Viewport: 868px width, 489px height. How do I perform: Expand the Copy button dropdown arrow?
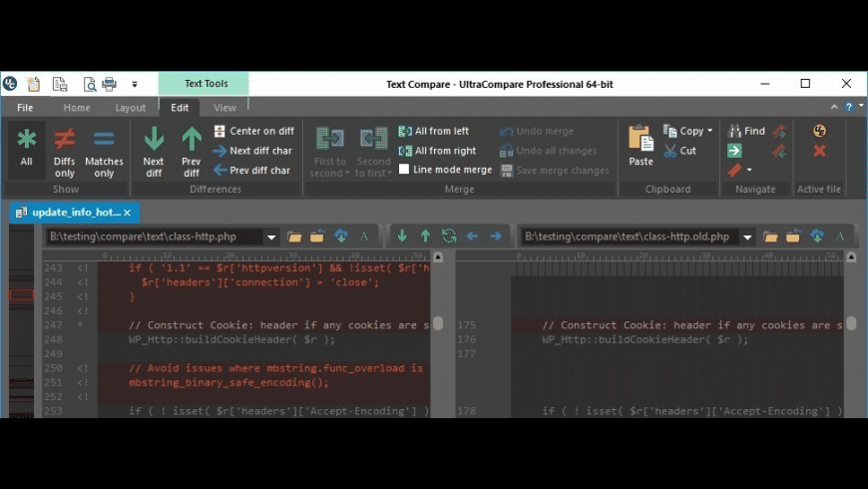[710, 132]
